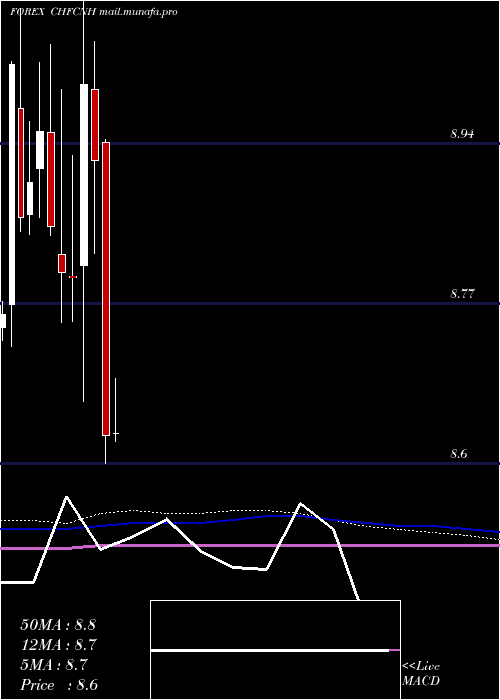The width and height of the screenshot is (500, 700).
Task: Click the MACD indicator box
Action: click(275, 650)
